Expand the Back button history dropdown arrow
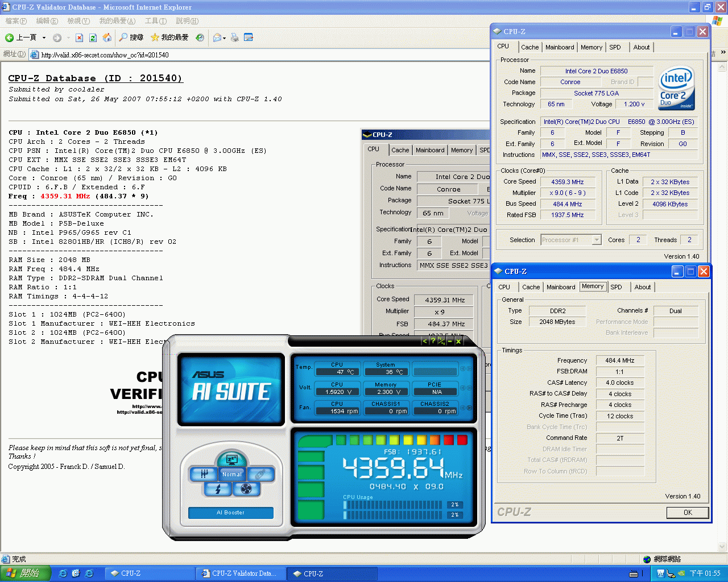This screenshot has width=728, height=582. tap(44, 38)
